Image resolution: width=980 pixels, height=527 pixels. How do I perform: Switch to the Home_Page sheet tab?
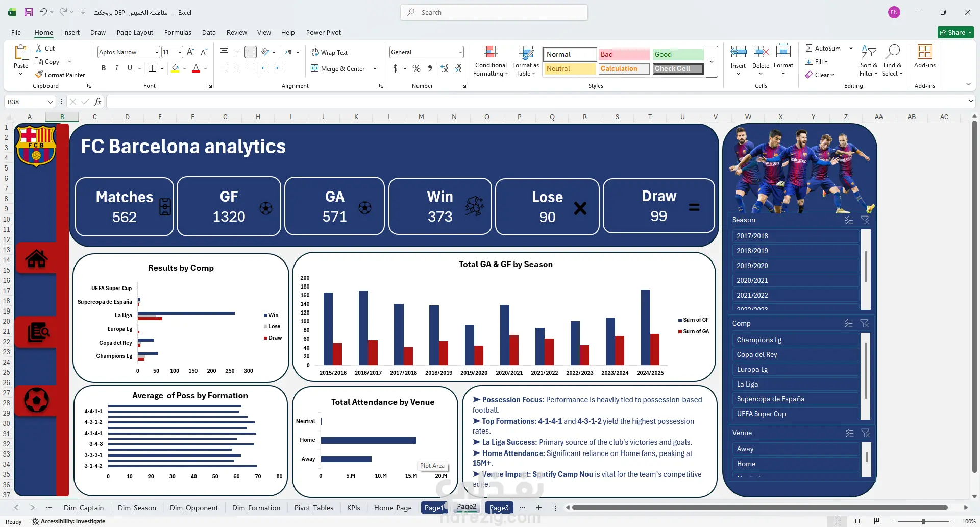[393, 508]
